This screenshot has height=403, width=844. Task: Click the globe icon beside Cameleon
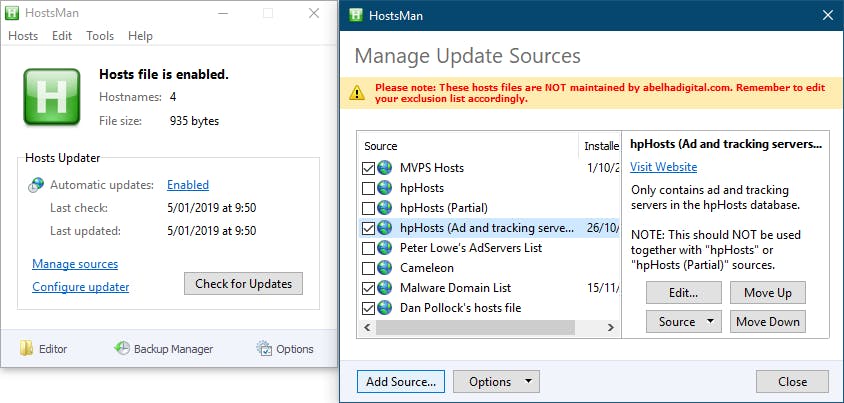click(386, 268)
